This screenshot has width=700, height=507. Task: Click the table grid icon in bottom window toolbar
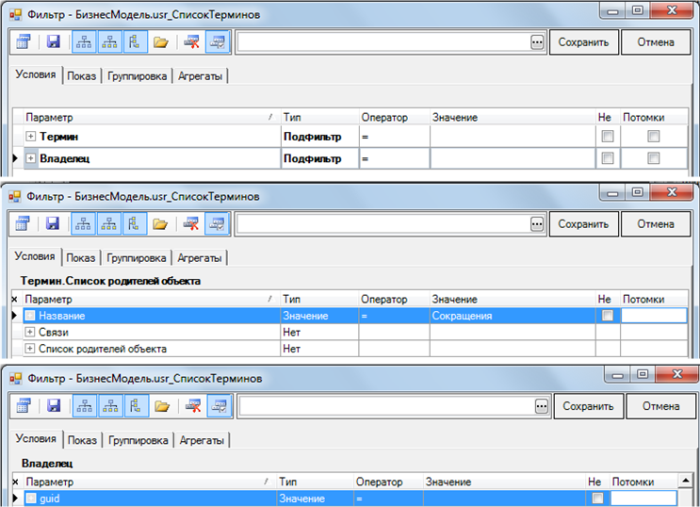click(24, 406)
